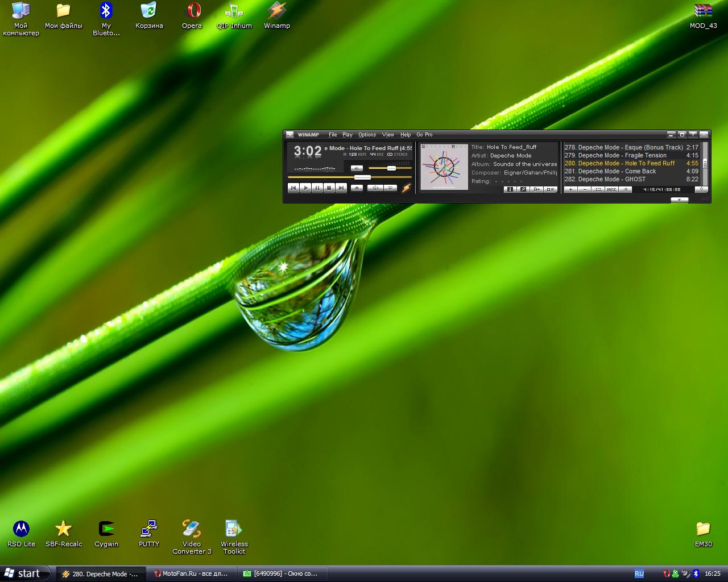
Task: Select the SBF-Recalc desktop icon
Action: tap(64, 534)
